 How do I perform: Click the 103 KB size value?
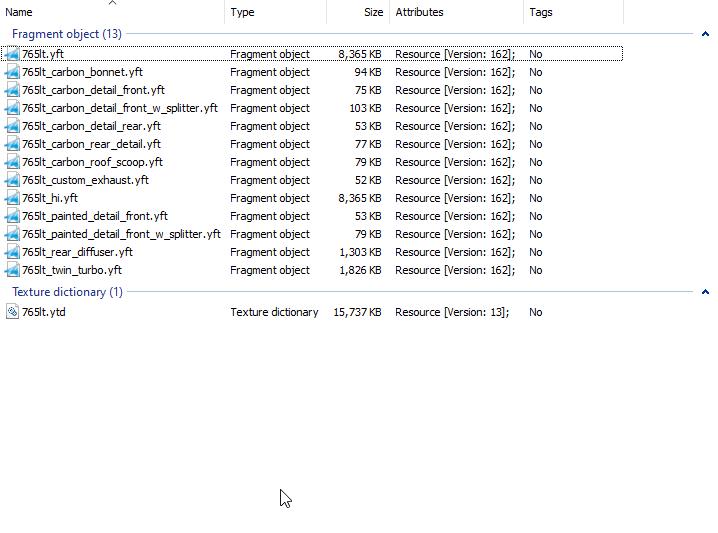365,108
